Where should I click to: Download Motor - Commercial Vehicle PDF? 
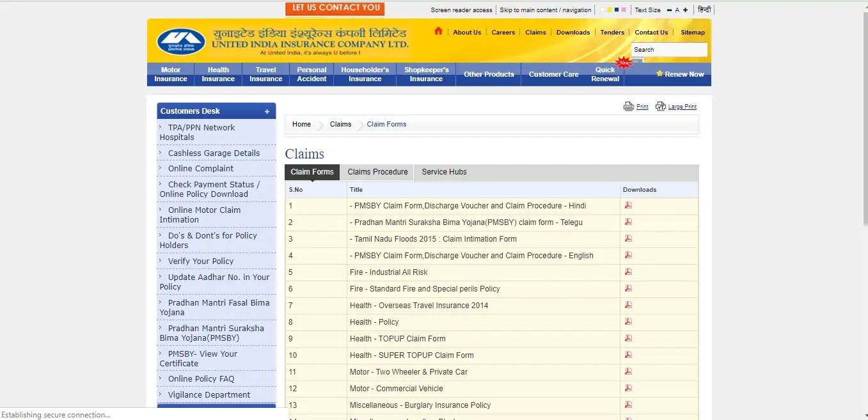coord(628,388)
